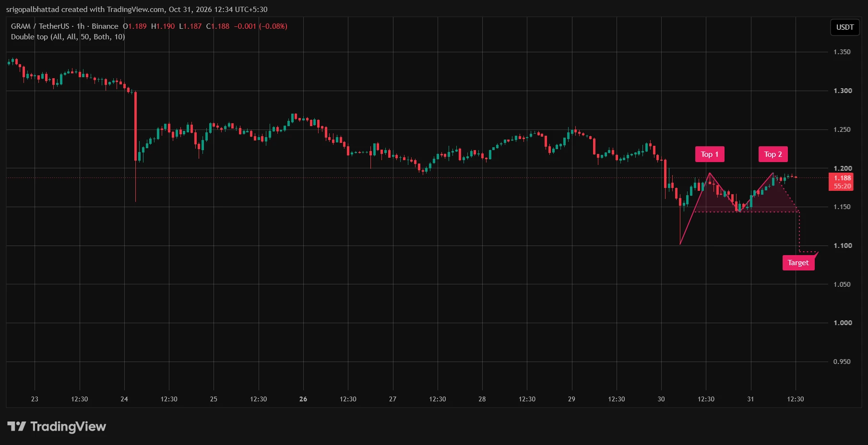Click the 1.050 price axis label
This screenshot has width=868, height=445.
[842, 284]
